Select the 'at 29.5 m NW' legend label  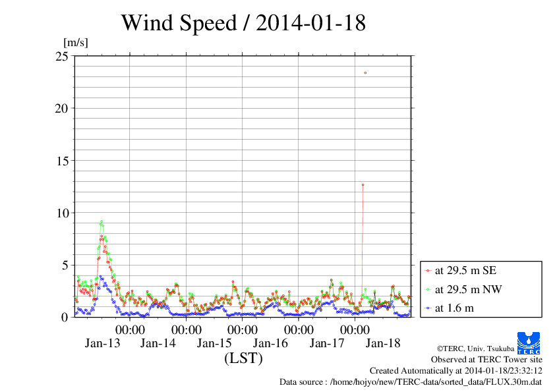(468, 289)
